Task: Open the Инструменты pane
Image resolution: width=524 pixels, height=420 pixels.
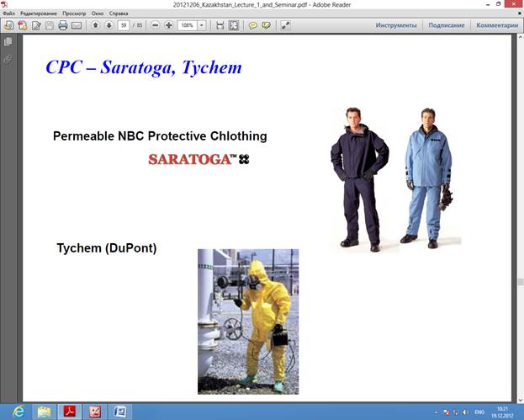Action: pyautogui.click(x=396, y=25)
